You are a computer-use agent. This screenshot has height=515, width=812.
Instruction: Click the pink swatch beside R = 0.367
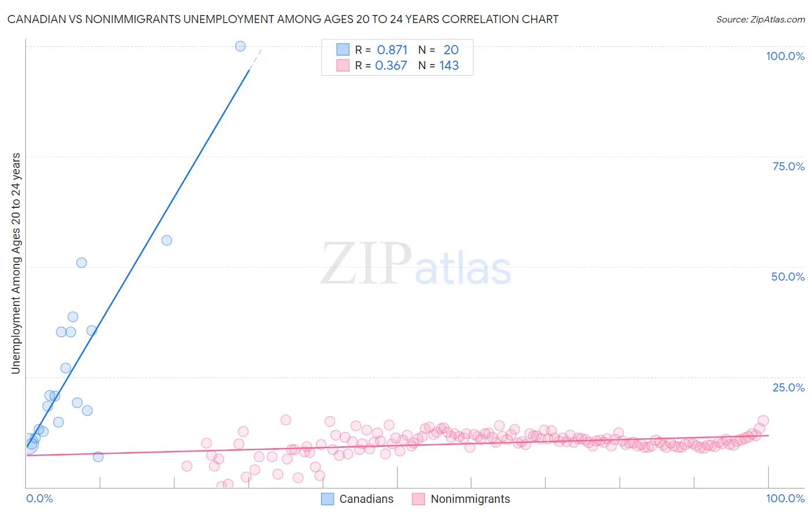coord(343,65)
